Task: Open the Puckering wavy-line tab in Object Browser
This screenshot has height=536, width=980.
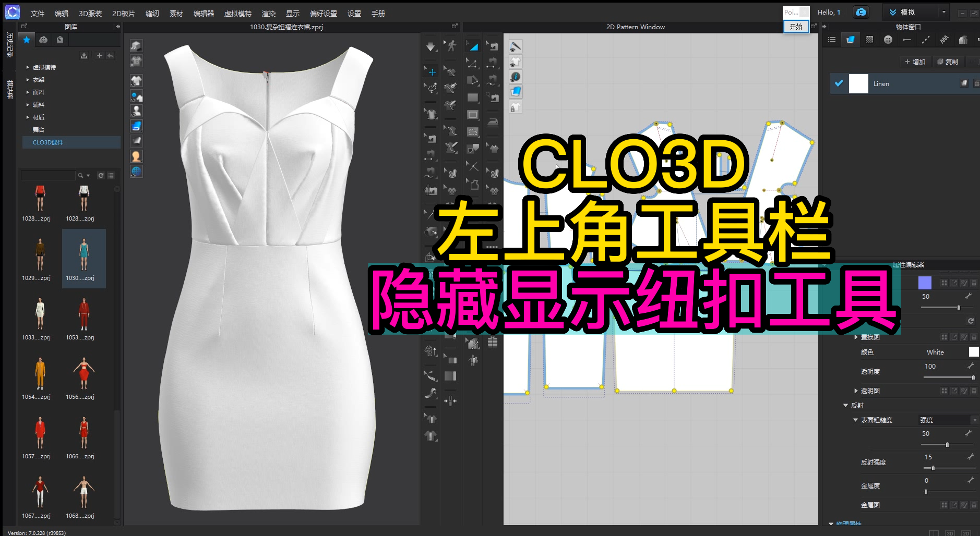Action: coord(945,40)
